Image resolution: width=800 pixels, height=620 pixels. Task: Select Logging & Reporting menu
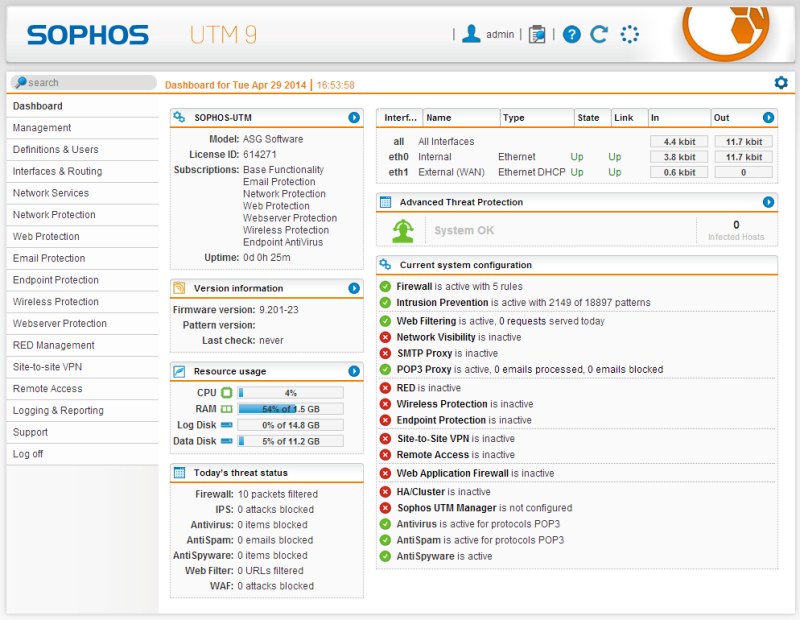click(82, 411)
